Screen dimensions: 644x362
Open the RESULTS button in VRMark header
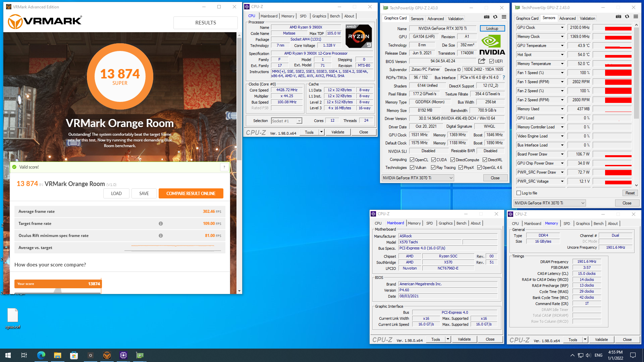pyautogui.click(x=206, y=23)
